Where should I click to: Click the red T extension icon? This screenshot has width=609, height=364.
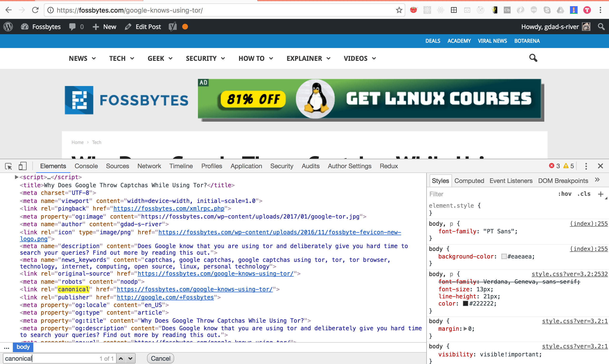tap(587, 10)
